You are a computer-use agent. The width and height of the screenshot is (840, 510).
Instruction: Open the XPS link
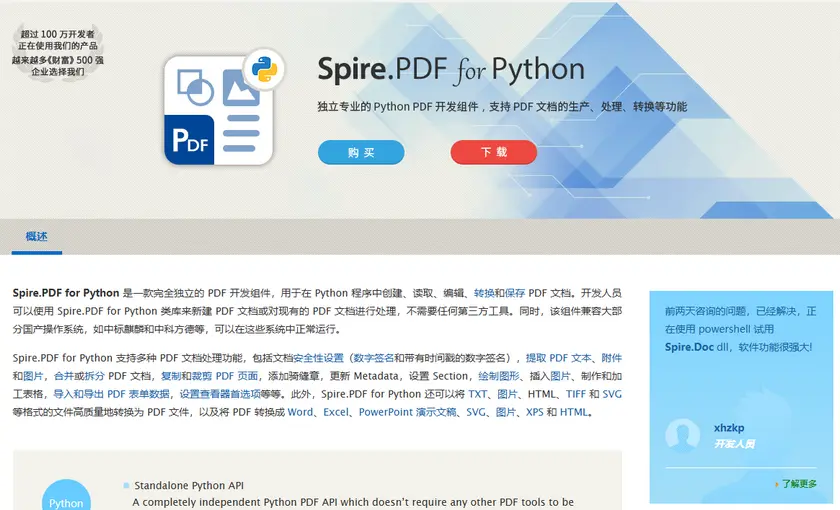click(x=535, y=412)
